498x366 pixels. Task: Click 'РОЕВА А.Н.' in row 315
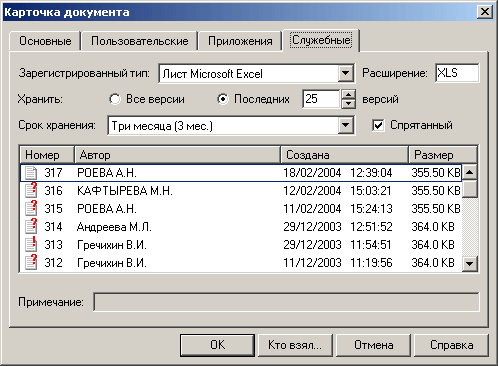pyautogui.click(x=107, y=209)
